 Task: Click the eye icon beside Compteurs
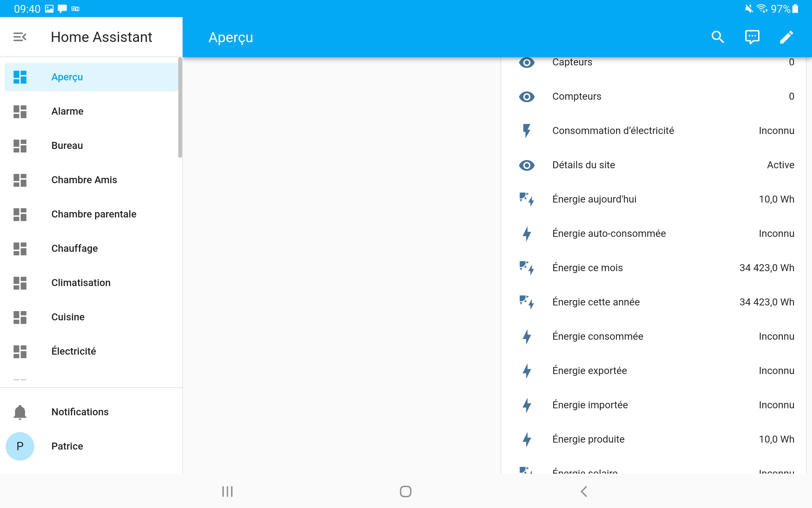coord(527,97)
